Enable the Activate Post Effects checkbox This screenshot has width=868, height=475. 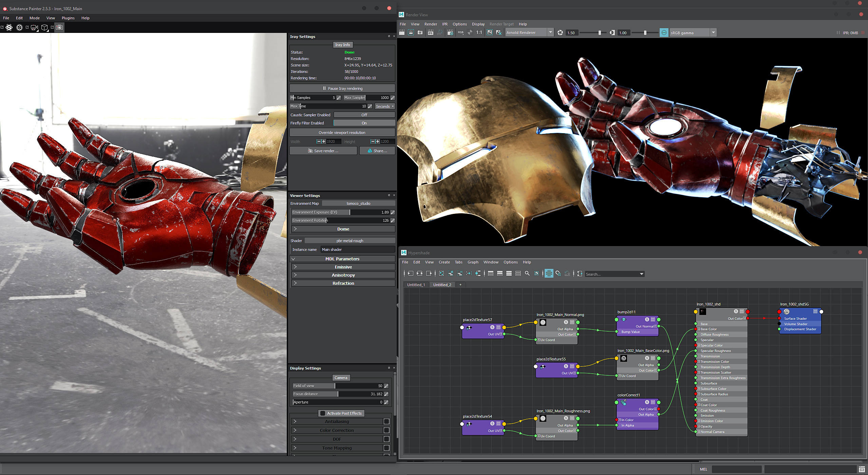[x=323, y=413]
